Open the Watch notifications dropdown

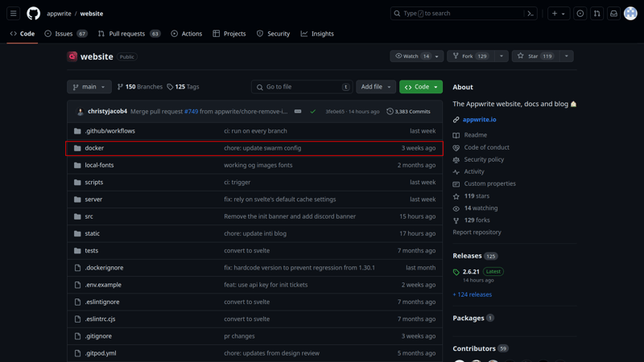[416, 56]
